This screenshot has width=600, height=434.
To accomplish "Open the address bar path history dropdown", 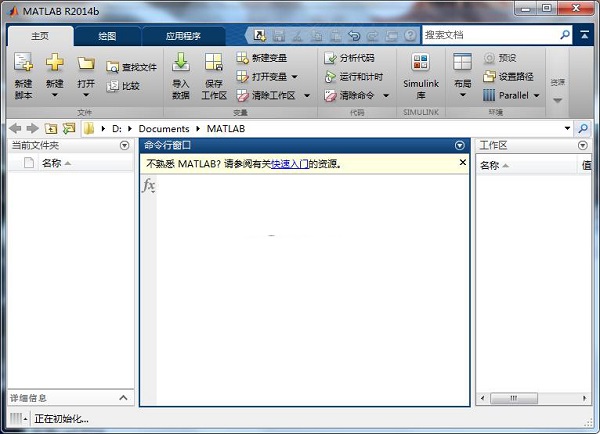I will point(567,128).
